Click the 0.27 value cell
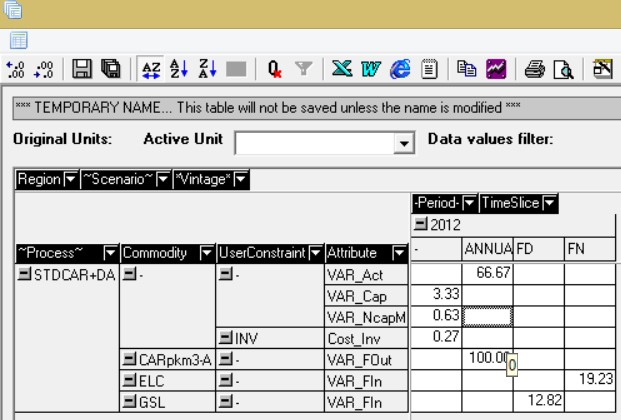Viewport: 621px width, 420px height. [436, 337]
